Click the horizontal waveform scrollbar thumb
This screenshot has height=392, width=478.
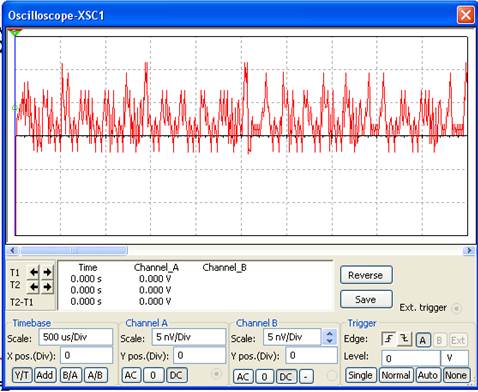74,250
